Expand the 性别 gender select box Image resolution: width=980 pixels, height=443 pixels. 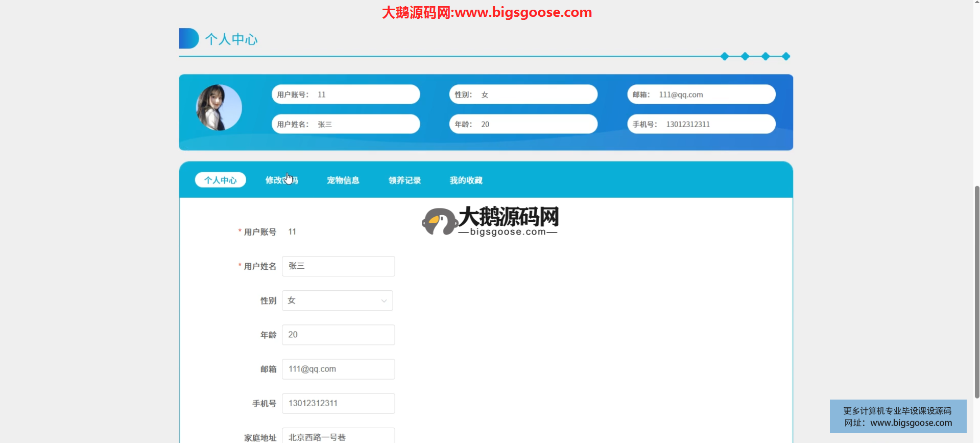[x=337, y=300]
